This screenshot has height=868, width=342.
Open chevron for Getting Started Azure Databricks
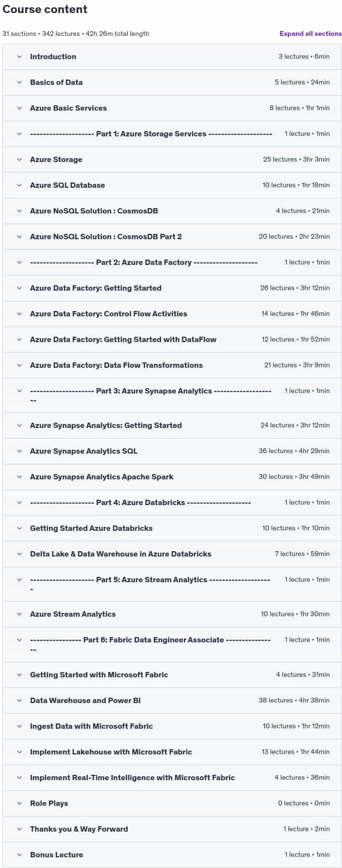click(19, 528)
